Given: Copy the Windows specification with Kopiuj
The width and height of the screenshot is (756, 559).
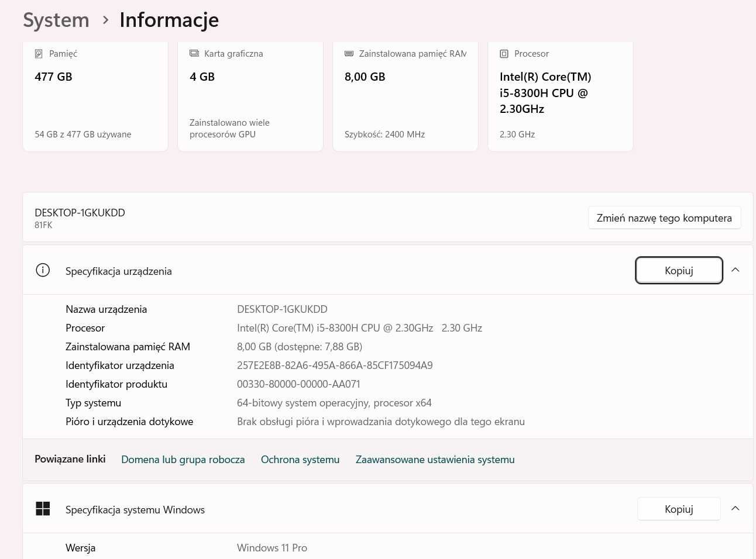Looking at the screenshot, I should 679,509.
